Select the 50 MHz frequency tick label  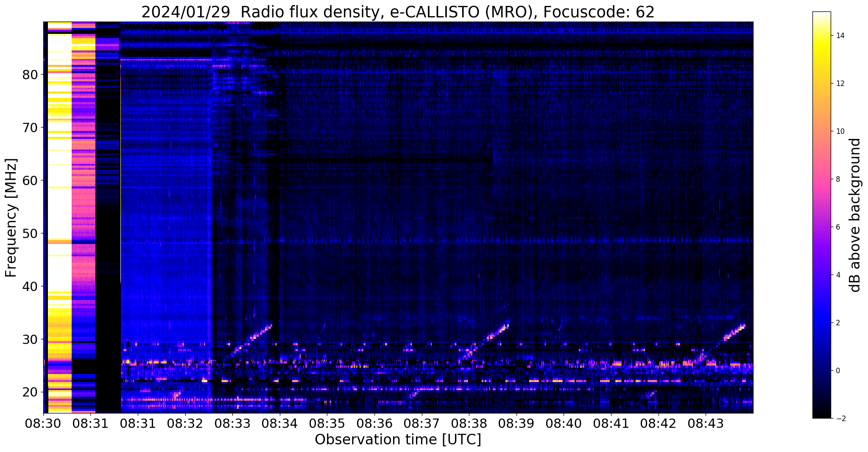(30, 233)
